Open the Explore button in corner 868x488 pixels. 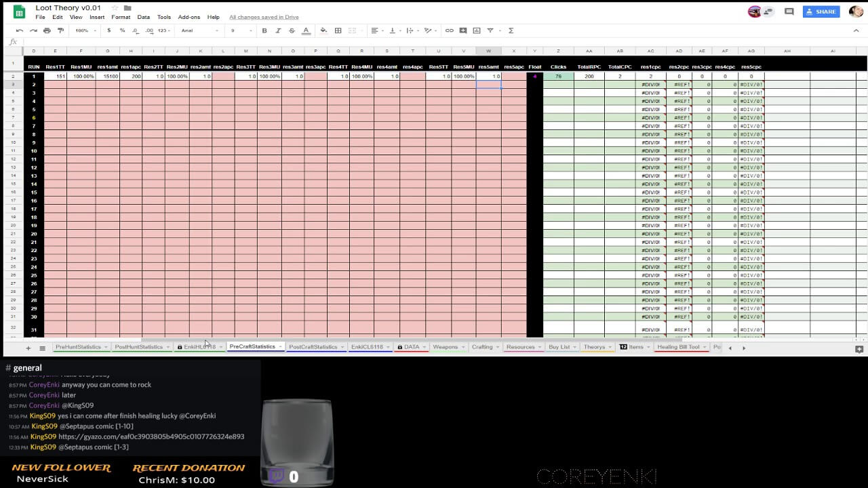[x=859, y=348]
